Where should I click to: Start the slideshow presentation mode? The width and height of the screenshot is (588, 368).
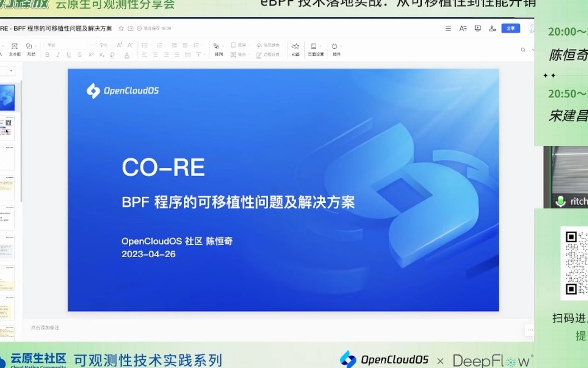(x=477, y=28)
